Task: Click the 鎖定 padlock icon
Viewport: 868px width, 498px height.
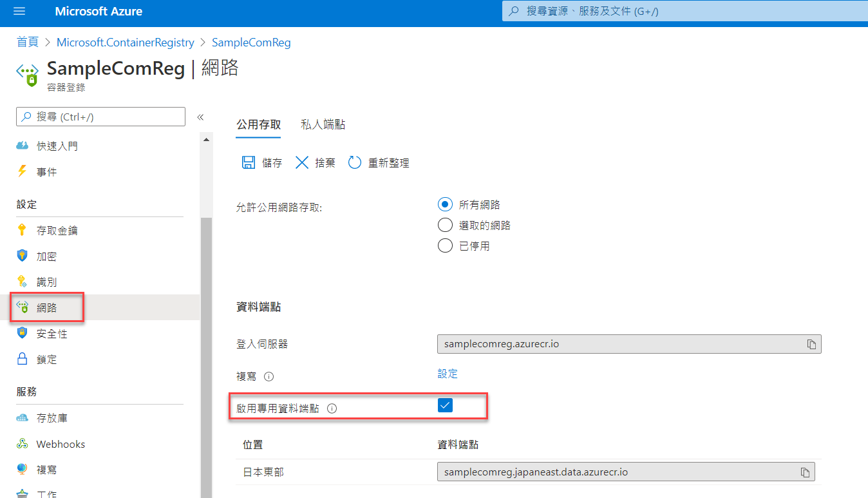Action: pyautogui.click(x=23, y=359)
